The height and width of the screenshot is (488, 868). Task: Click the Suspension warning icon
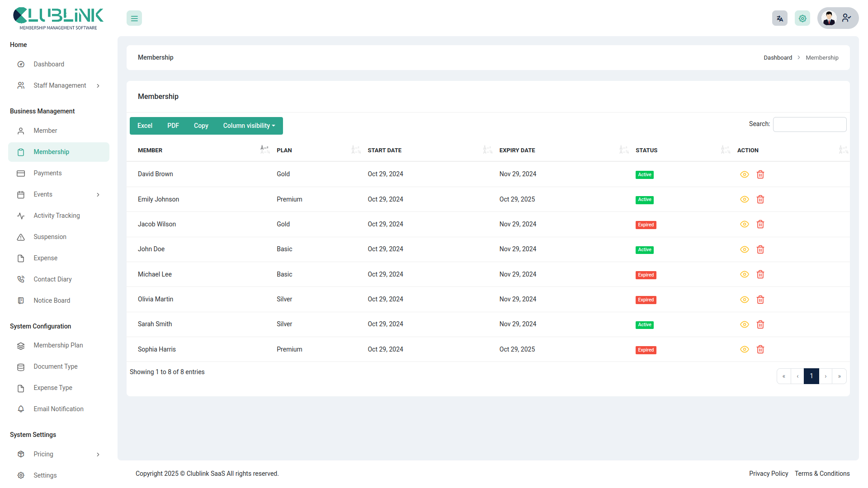pyautogui.click(x=21, y=237)
